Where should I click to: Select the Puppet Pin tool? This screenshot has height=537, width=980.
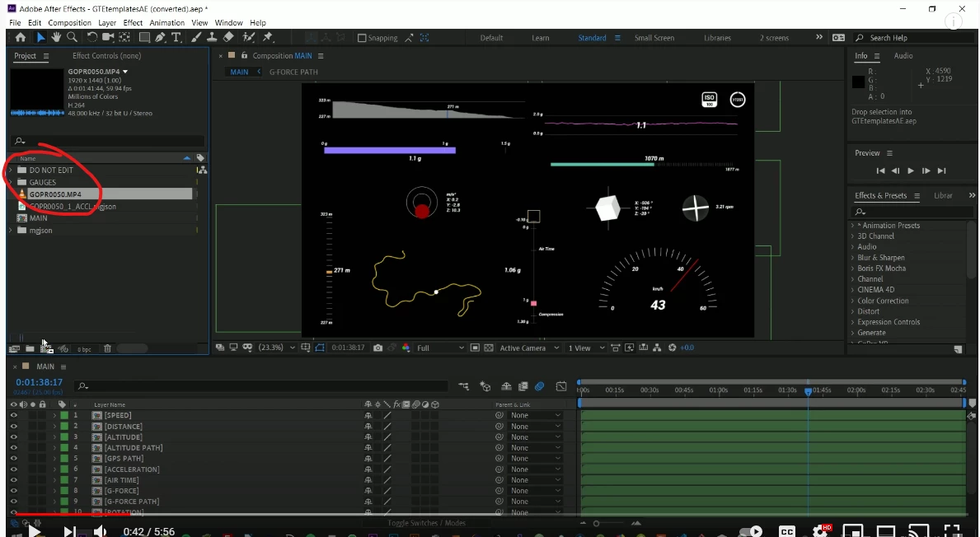(x=268, y=37)
